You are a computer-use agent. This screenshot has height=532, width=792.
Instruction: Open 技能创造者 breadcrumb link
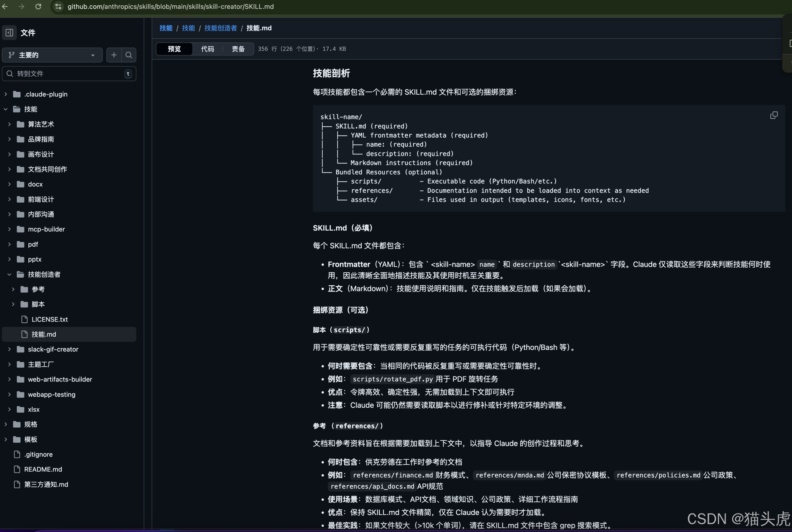[220, 28]
